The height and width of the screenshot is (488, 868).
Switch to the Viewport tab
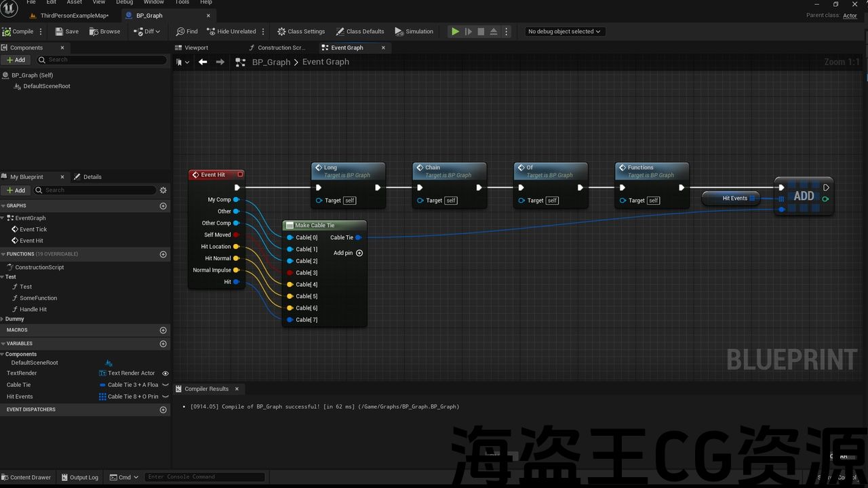pyautogui.click(x=196, y=47)
